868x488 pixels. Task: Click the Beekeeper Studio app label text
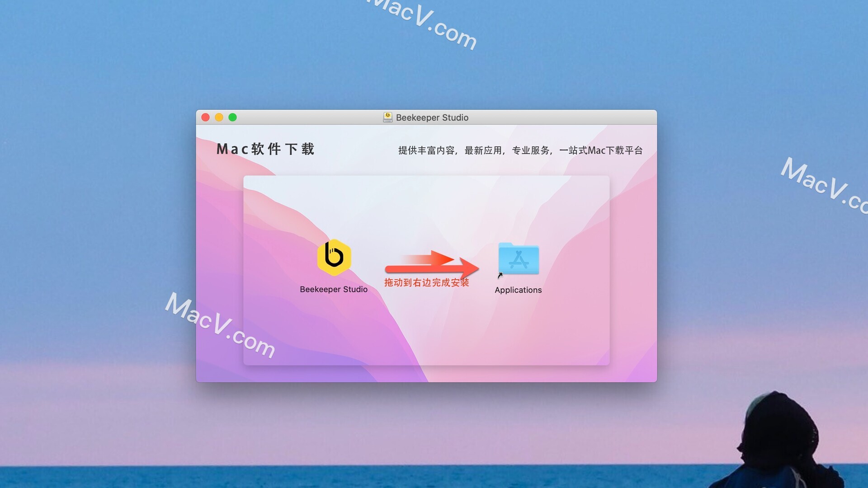(x=333, y=290)
